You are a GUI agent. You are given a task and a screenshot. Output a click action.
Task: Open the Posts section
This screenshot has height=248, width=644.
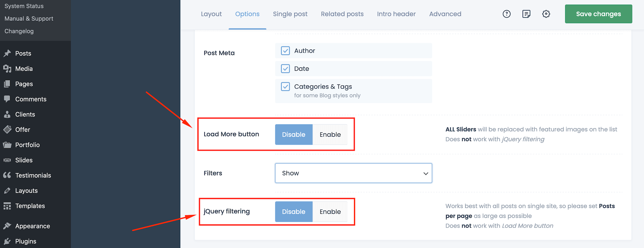pyautogui.click(x=23, y=53)
